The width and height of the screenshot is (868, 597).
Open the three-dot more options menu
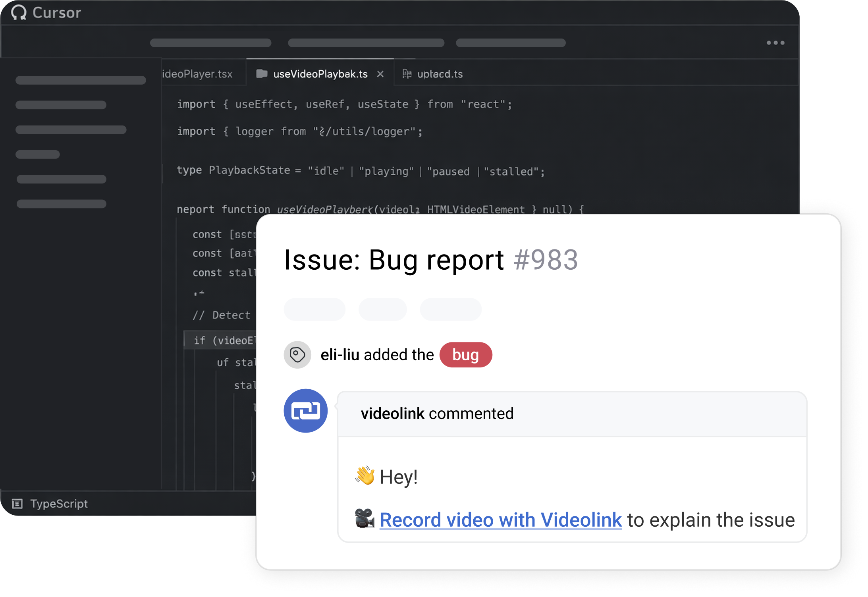(x=775, y=43)
